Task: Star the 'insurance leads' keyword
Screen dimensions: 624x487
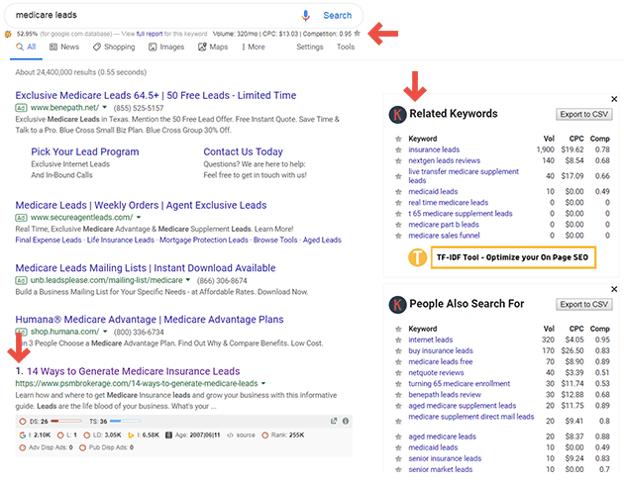Action: click(x=399, y=149)
